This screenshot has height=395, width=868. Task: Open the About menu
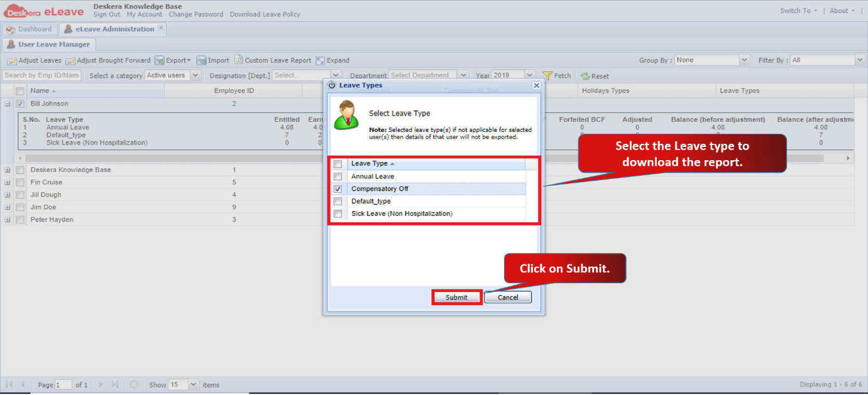pyautogui.click(x=842, y=11)
